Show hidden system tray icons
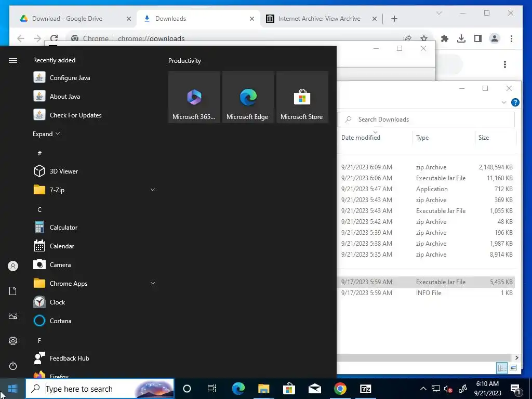 [423, 389]
